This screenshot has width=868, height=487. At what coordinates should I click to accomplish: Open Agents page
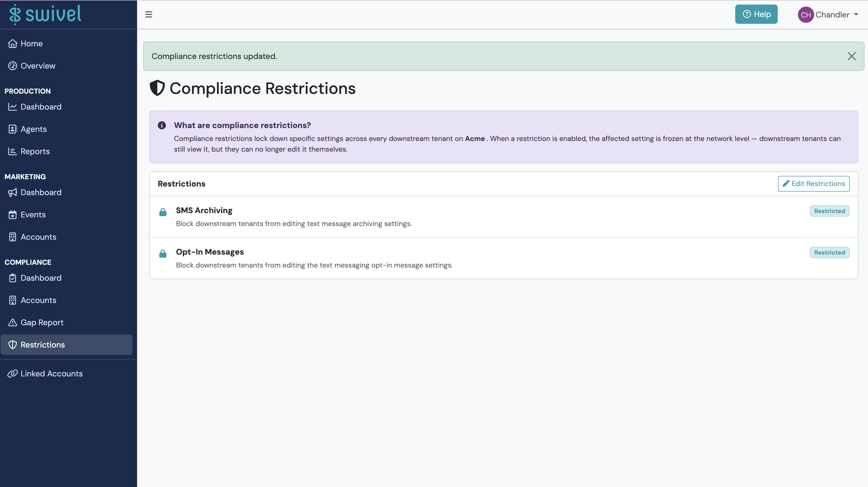tap(66, 129)
